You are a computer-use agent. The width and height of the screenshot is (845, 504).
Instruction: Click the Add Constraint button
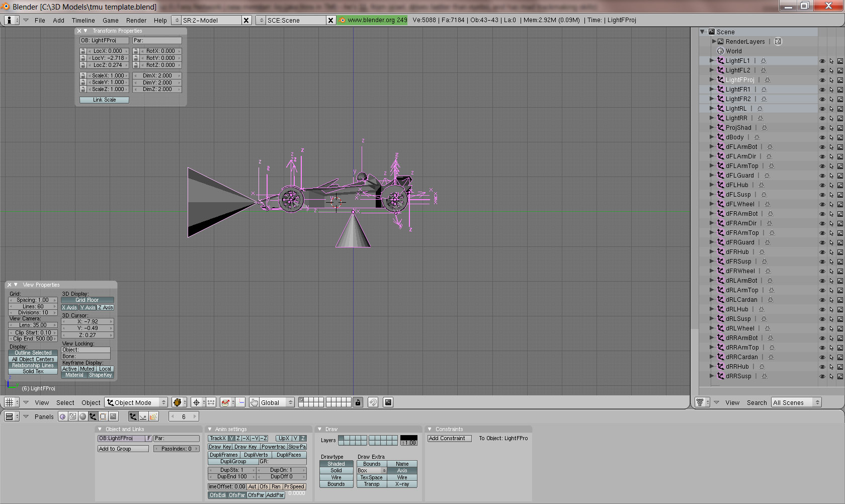point(449,439)
